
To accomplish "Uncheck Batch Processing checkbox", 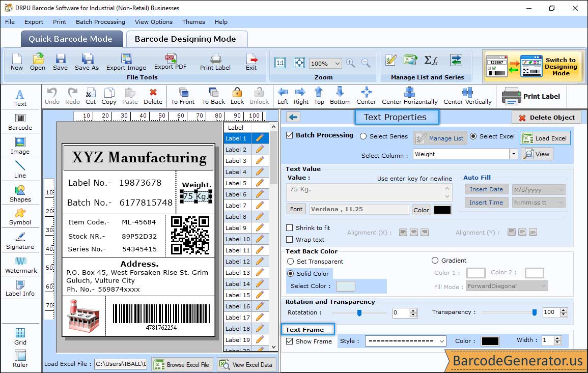I will [290, 135].
